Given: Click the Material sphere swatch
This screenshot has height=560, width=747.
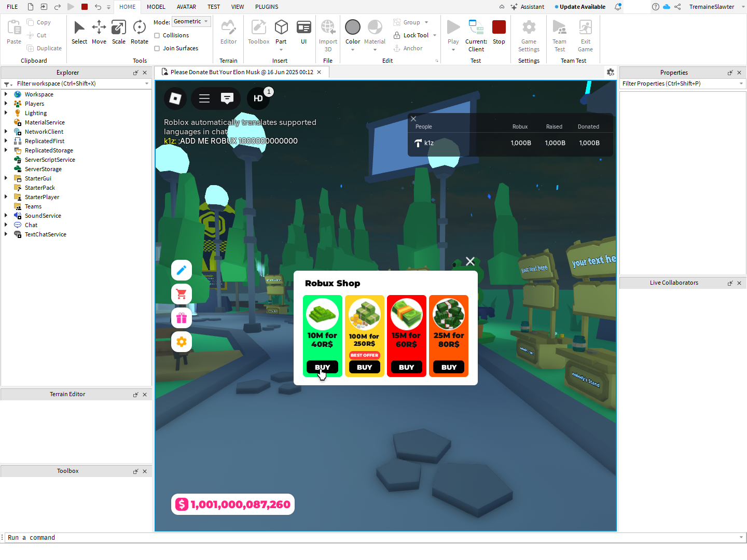Looking at the screenshot, I should coord(375,27).
